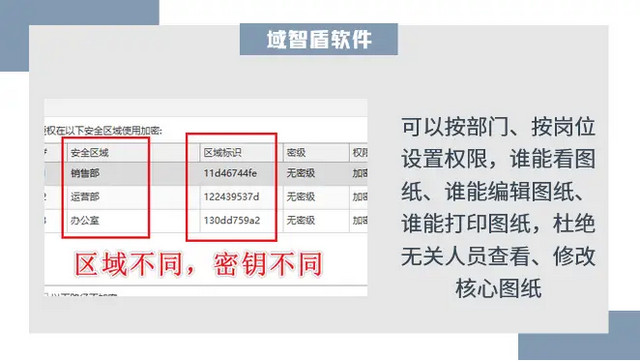Click the identifier 130dd759a2
640x361 pixels.
[x=232, y=221]
